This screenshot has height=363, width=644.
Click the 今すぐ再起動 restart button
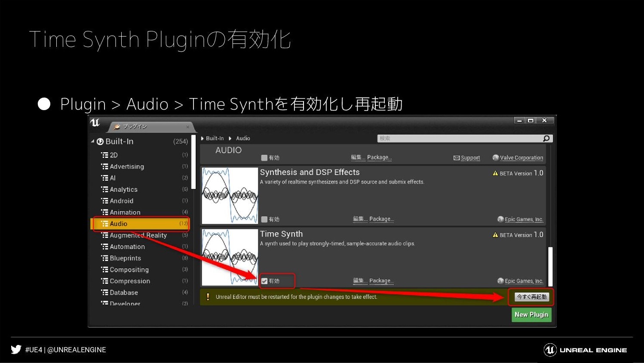(x=531, y=297)
